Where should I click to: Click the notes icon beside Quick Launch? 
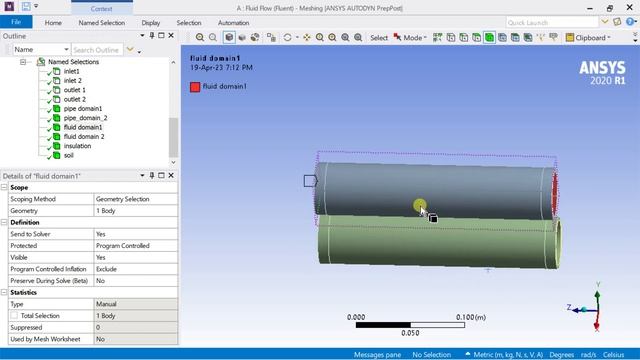point(617,22)
